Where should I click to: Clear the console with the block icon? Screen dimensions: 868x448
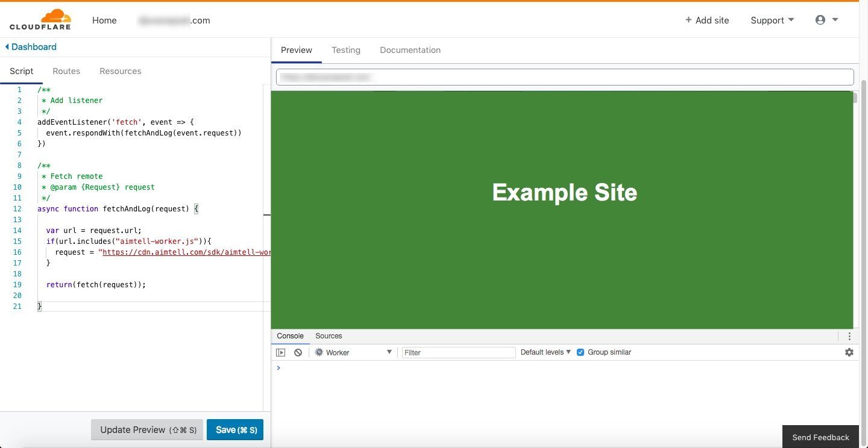pyautogui.click(x=298, y=352)
